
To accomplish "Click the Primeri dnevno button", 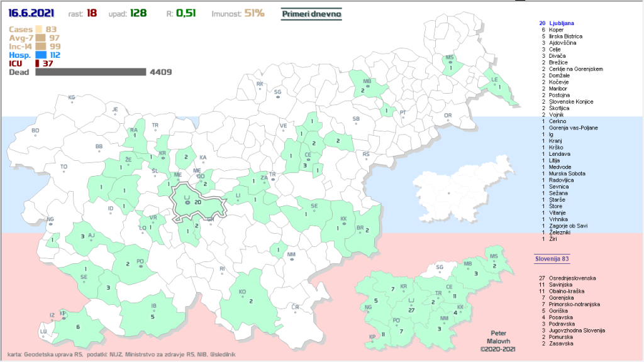I will coord(311,13).
